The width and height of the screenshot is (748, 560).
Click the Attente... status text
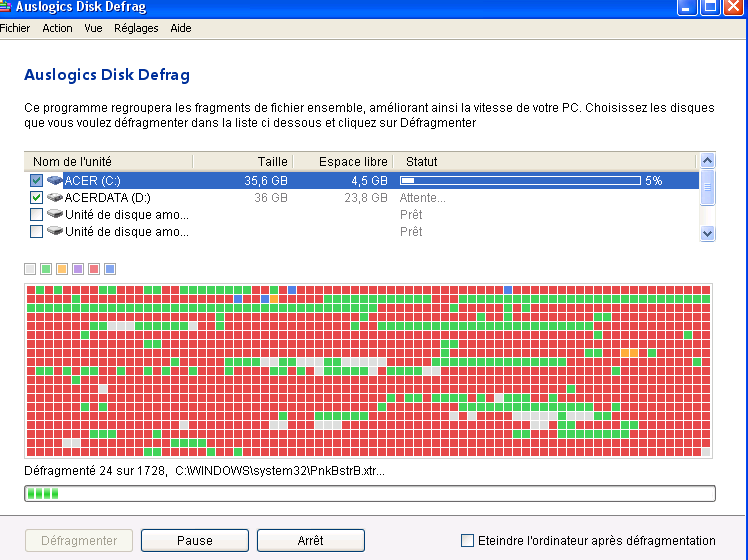point(423,197)
